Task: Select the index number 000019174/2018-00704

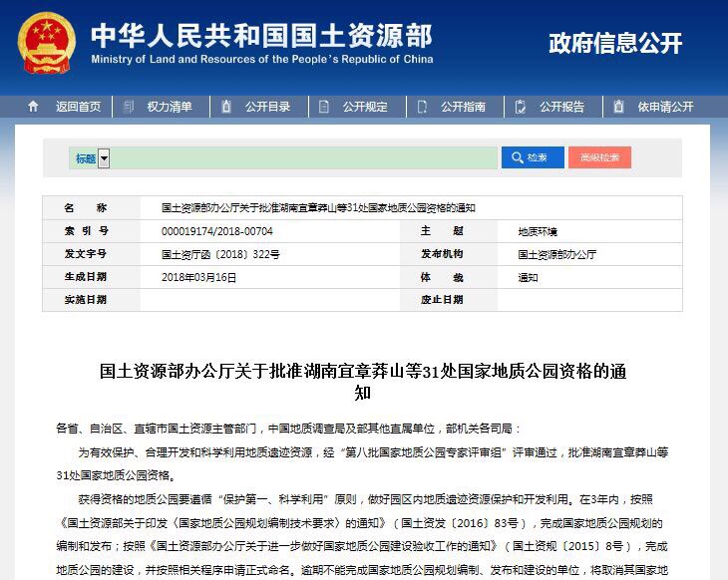Action: point(216,231)
